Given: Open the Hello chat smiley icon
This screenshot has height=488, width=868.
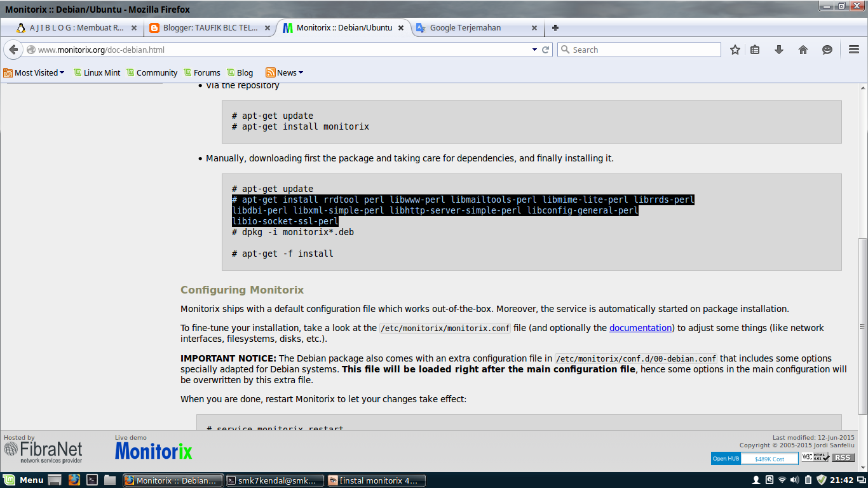Looking at the screenshot, I should pos(827,50).
